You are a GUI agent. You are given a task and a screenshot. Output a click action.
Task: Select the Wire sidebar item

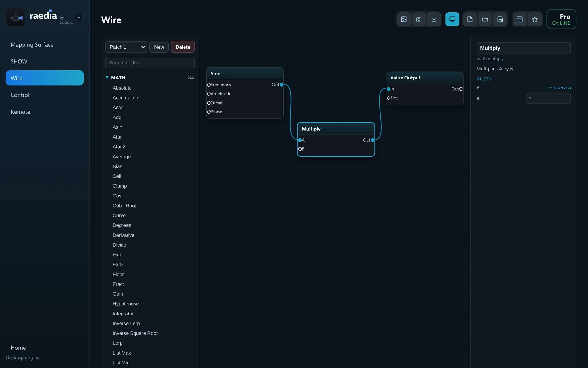coord(45,78)
